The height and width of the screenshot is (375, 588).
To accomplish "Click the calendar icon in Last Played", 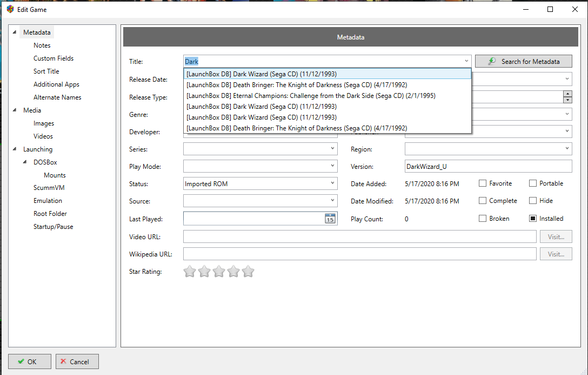I will 330,219.
